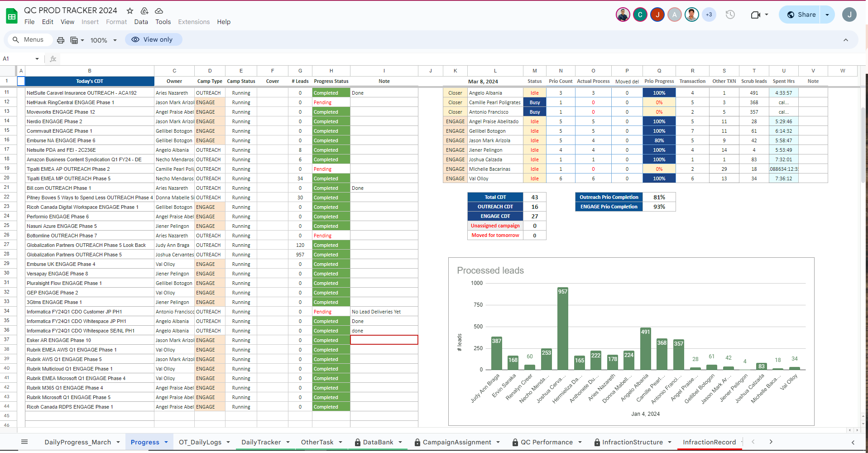
Task: Click the document title QC PROD TRACKER 2024
Action: (x=71, y=10)
